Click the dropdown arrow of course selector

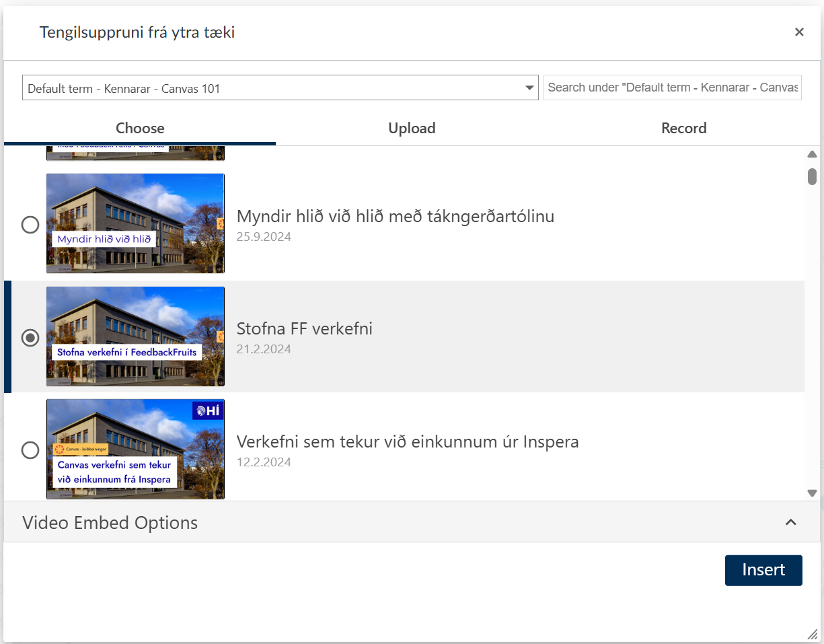tap(529, 88)
